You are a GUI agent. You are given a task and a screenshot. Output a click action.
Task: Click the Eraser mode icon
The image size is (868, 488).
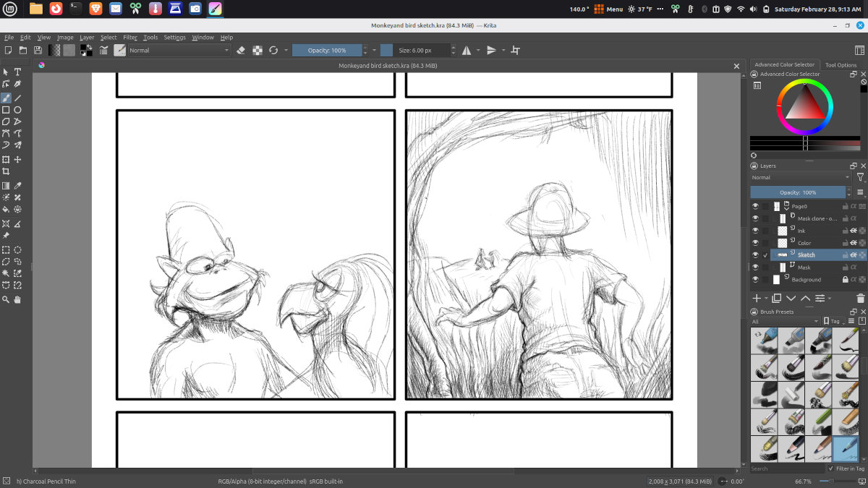click(242, 51)
